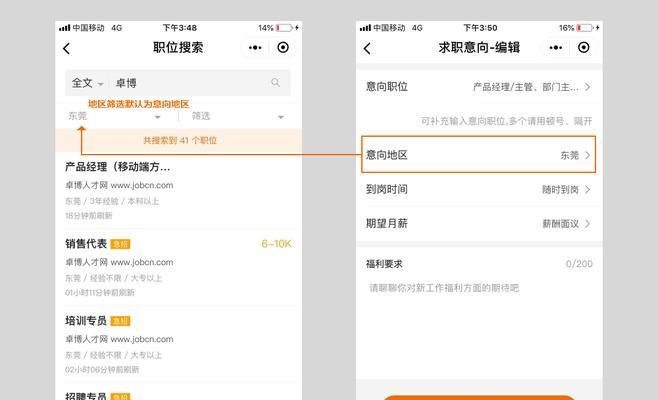Screen dimensions: 658x400
Task: Tap the orange button at the edit screen bottom
Action: 479,397
